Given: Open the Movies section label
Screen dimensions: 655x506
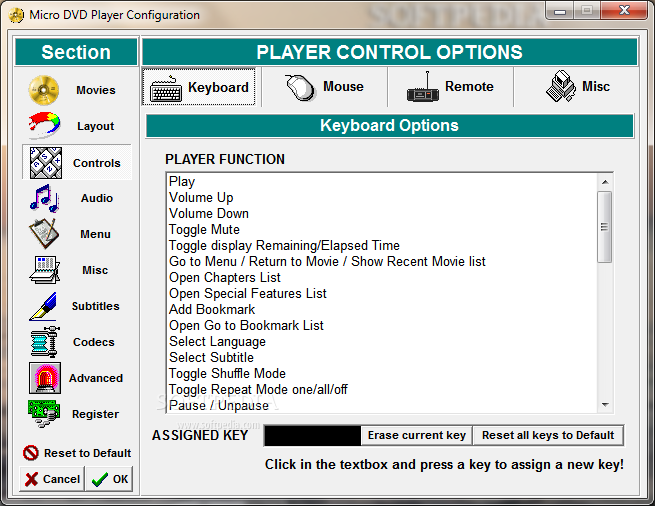Looking at the screenshot, I should (x=96, y=90).
